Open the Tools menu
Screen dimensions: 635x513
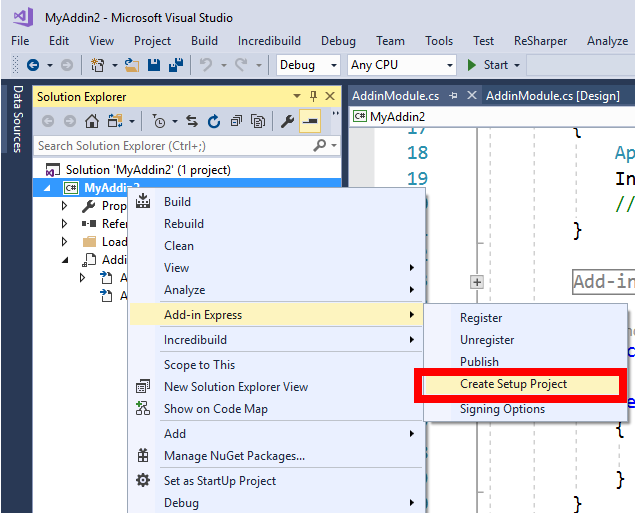pyautogui.click(x=439, y=41)
